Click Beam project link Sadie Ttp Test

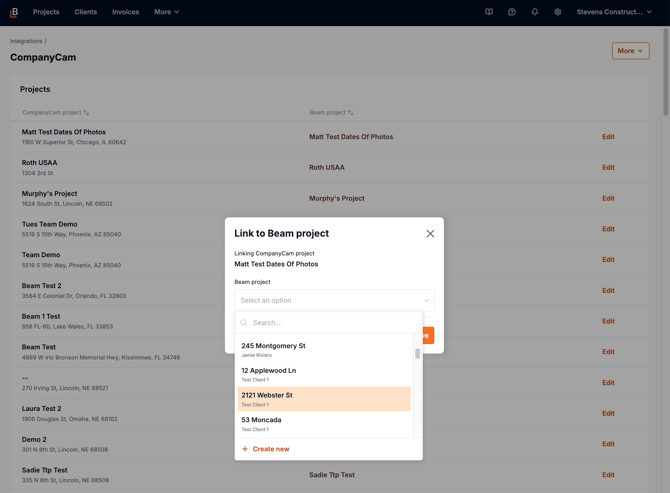pos(332,475)
